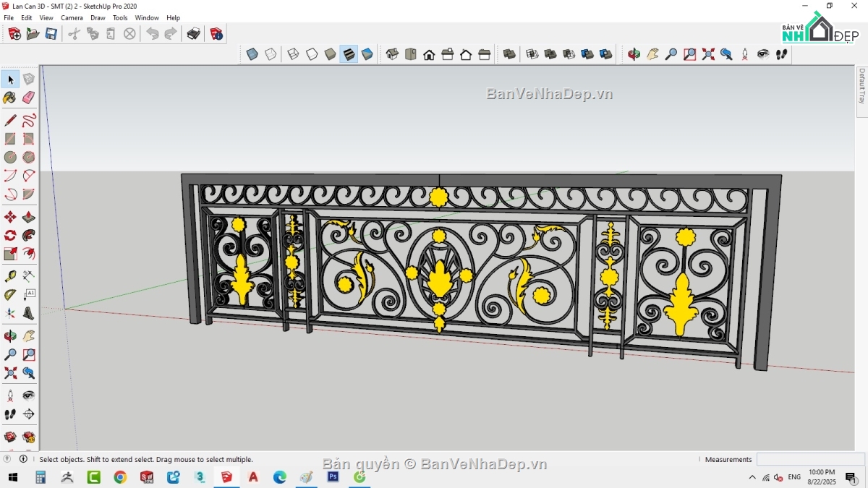
Task: Activate the Orbit tool
Action: (x=10, y=335)
